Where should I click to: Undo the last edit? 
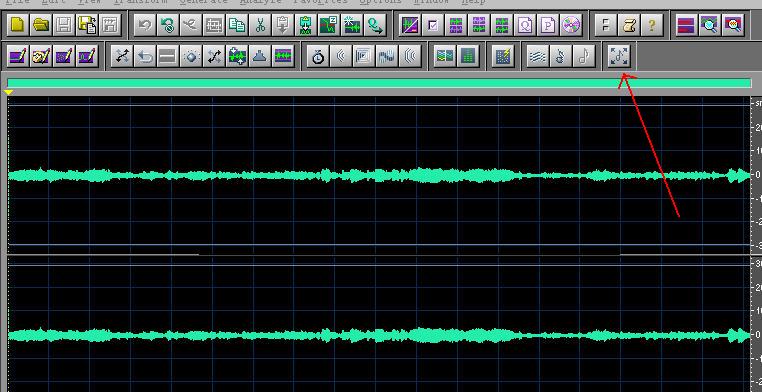tap(144, 25)
